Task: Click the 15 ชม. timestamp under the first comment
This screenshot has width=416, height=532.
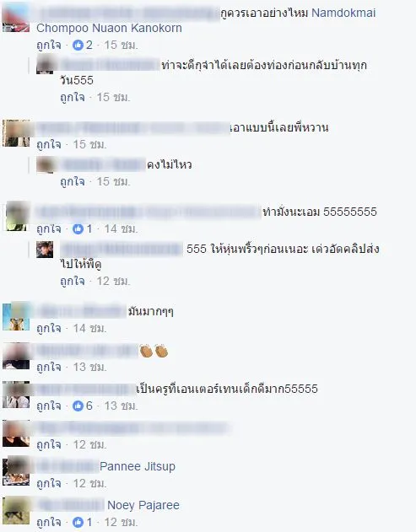Action: 121,45
